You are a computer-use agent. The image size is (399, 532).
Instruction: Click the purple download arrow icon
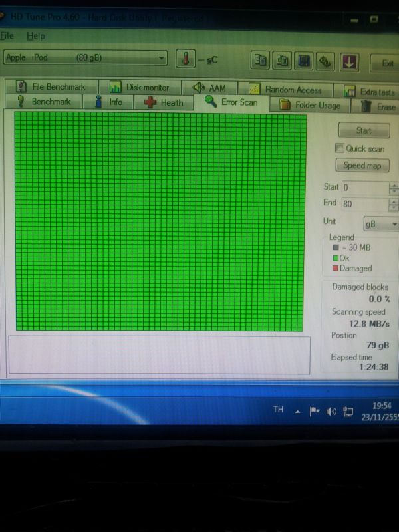click(x=350, y=62)
